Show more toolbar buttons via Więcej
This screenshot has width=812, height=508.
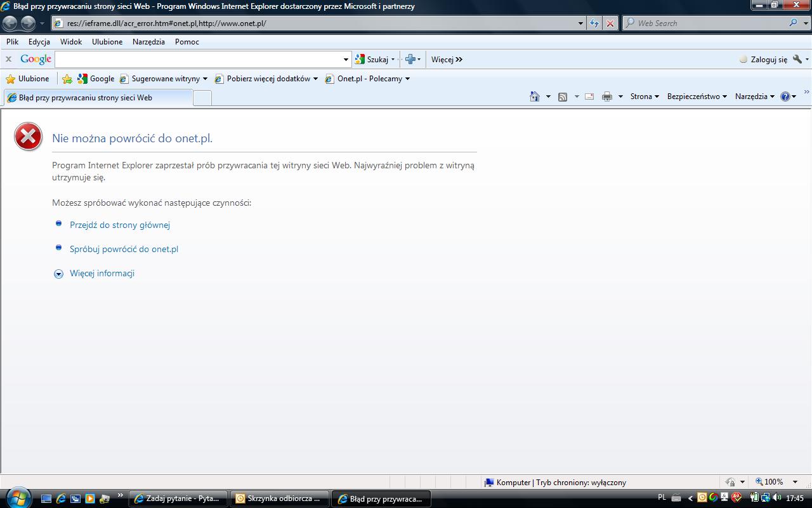[x=447, y=59]
